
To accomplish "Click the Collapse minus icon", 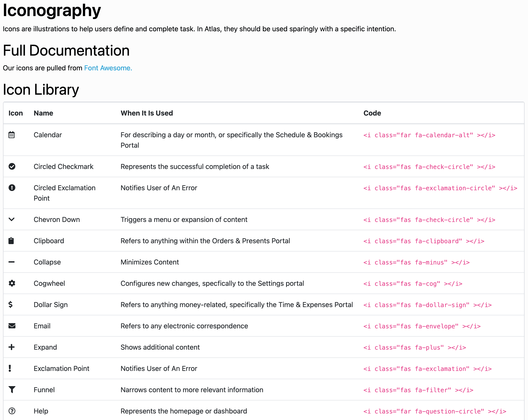I will pos(12,262).
